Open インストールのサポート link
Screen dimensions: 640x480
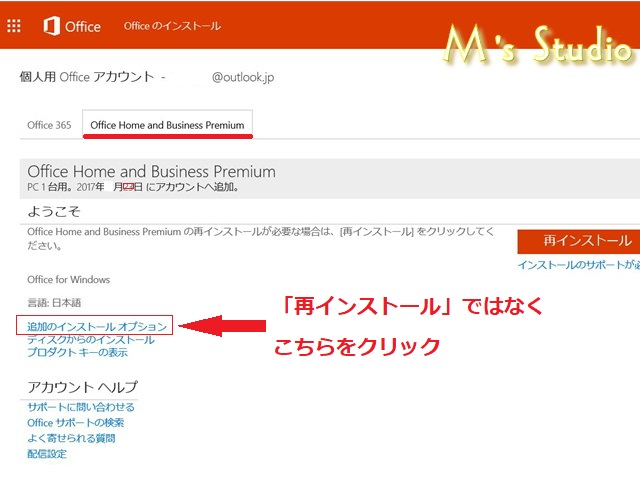click(578, 265)
